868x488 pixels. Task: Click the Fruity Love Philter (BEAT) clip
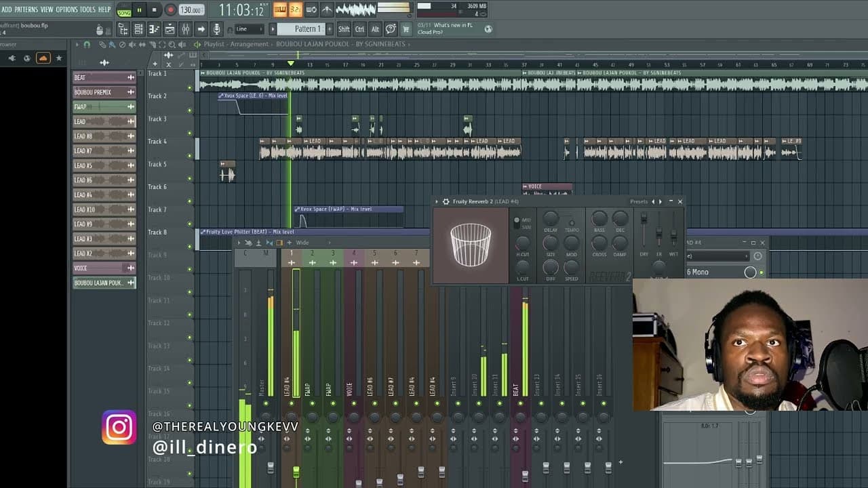[315, 232]
